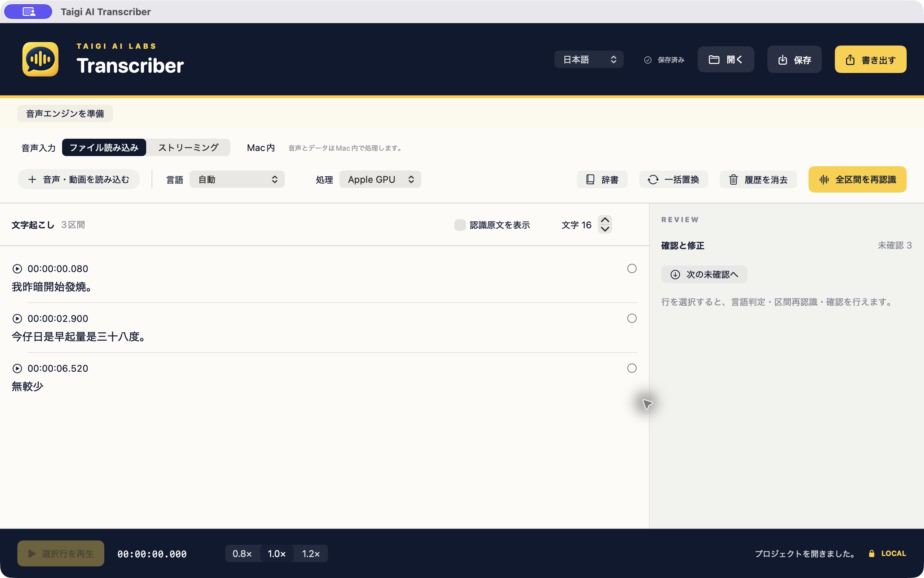Click the 保存済み saved status indicator
924x578 pixels.
tap(664, 60)
